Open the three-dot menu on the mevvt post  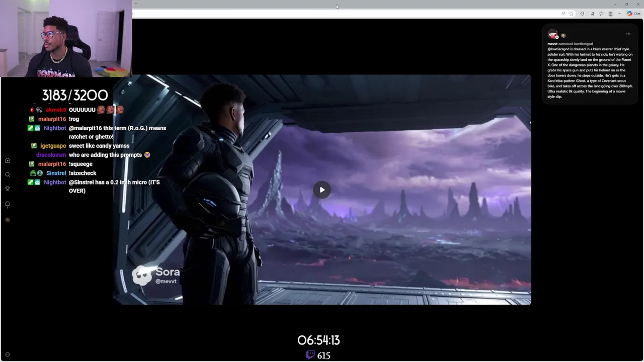628,34
